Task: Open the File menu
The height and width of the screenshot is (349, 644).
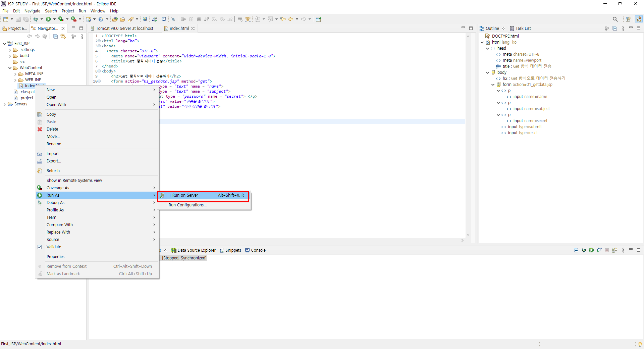Action: tap(5, 11)
